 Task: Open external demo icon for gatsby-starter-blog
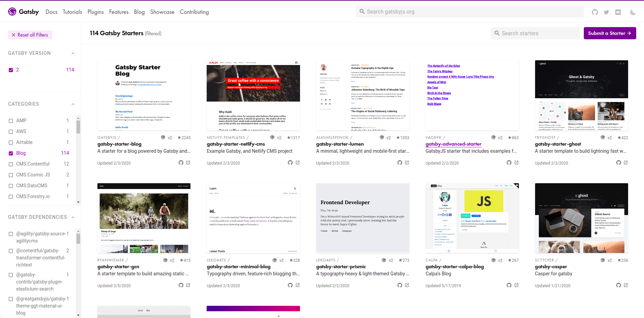click(x=188, y=163)
